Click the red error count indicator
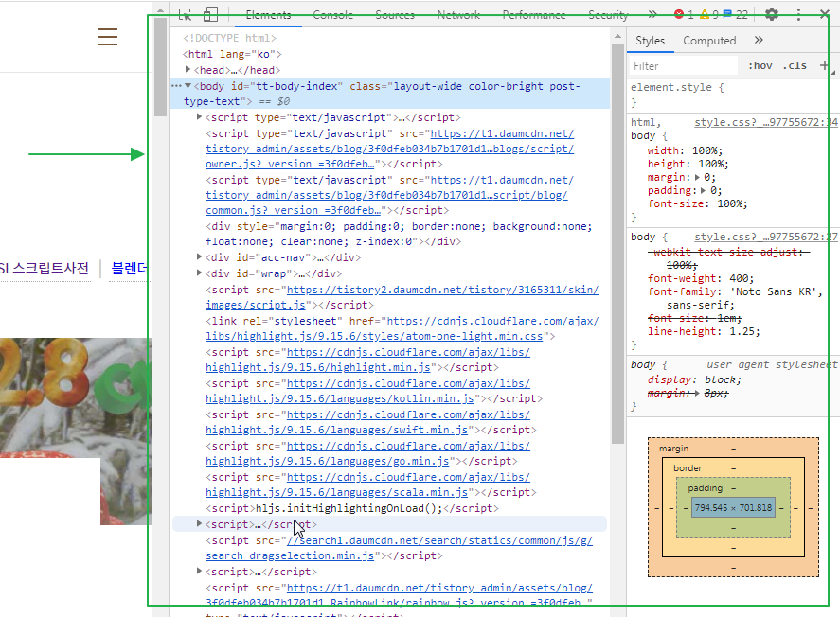 684,15
